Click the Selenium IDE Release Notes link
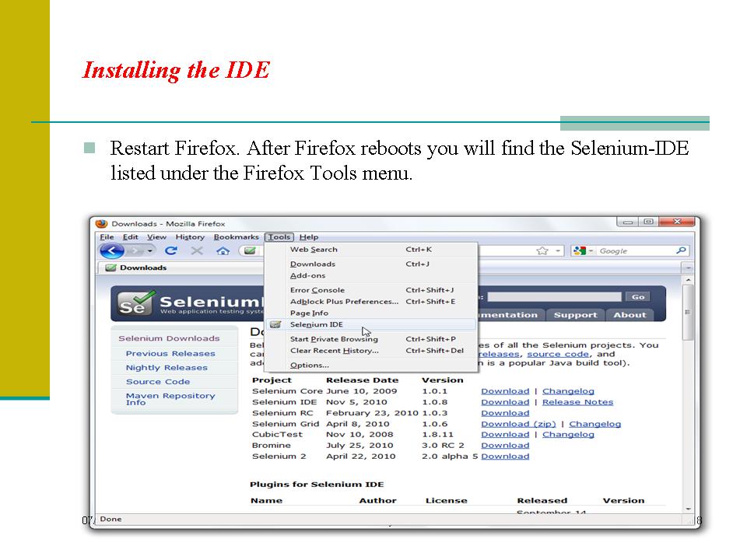This screenshot has width=747, height=560. coord(578,401)
